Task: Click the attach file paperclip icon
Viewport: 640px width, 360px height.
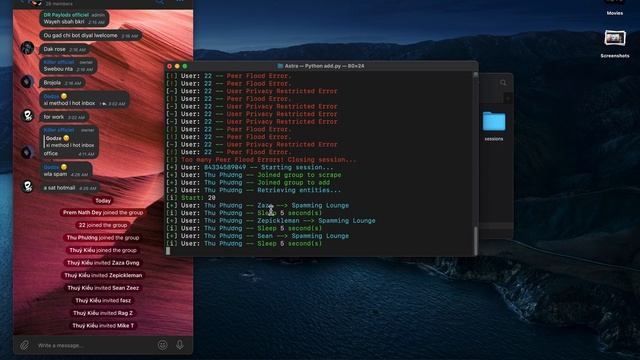Action: coord(24,346)
